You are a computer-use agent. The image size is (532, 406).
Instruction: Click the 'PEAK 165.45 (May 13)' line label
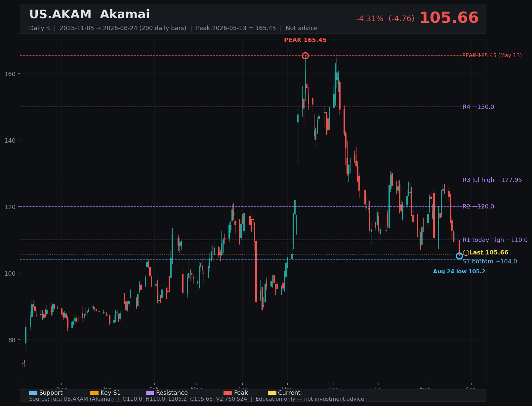tap(492, 56)
